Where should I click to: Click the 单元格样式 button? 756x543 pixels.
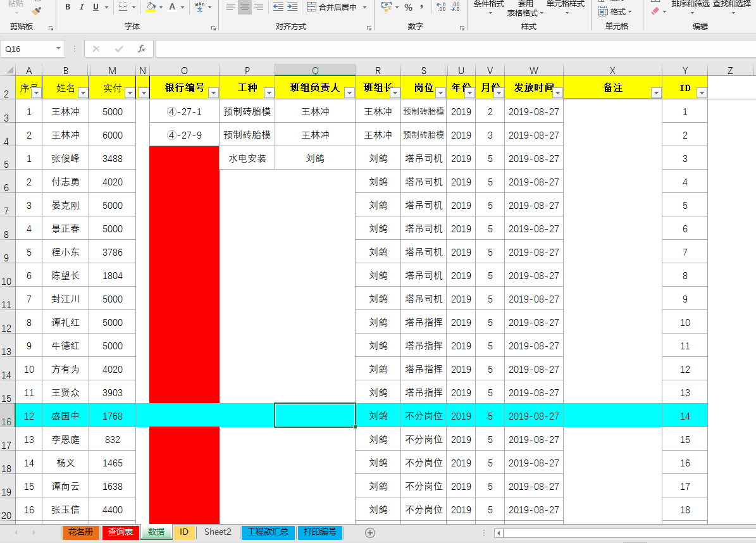coord(565,8)
